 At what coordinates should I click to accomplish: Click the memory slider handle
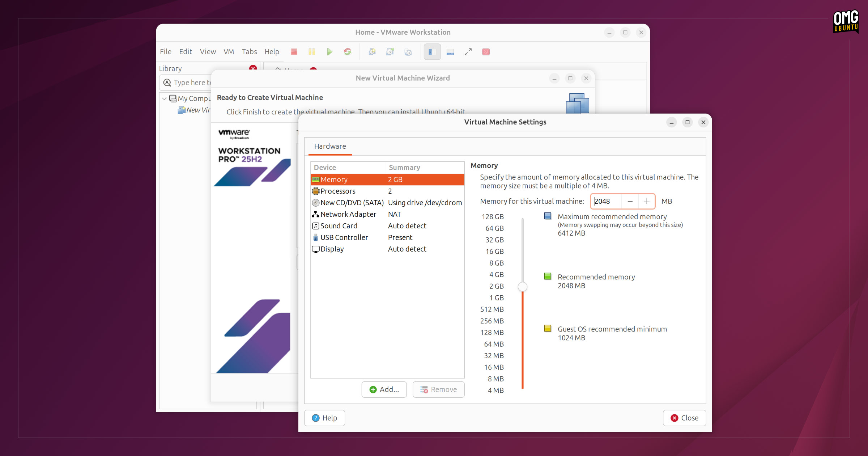523,287
